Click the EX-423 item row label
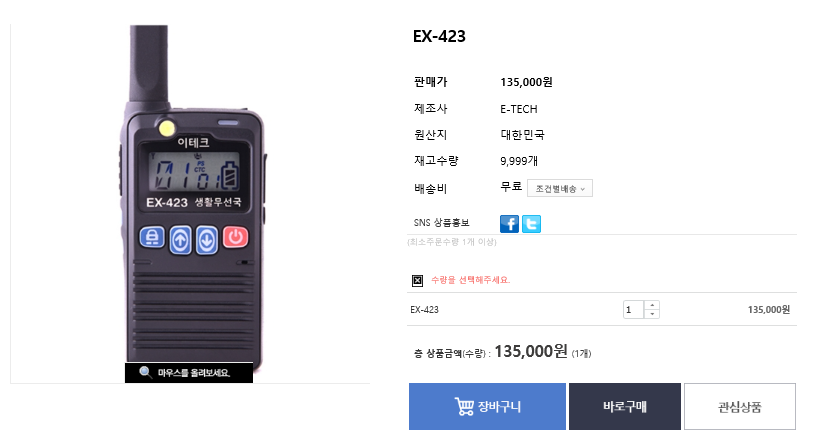The image size is (816, 444). point(424,310)
